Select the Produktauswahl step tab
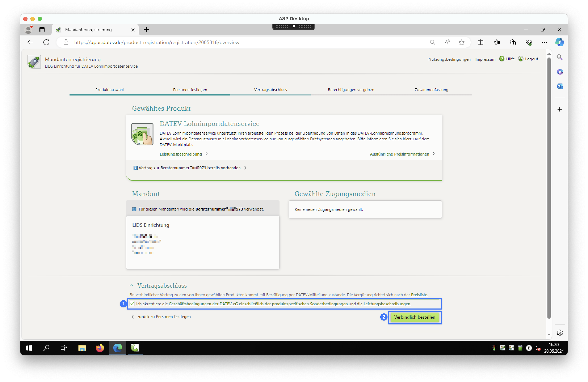 [110, 90]
